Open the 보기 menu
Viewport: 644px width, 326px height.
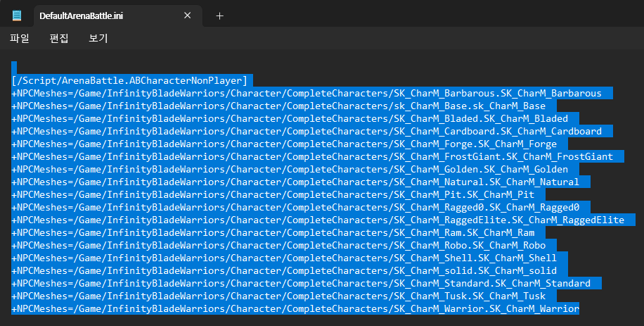[98, 38]
